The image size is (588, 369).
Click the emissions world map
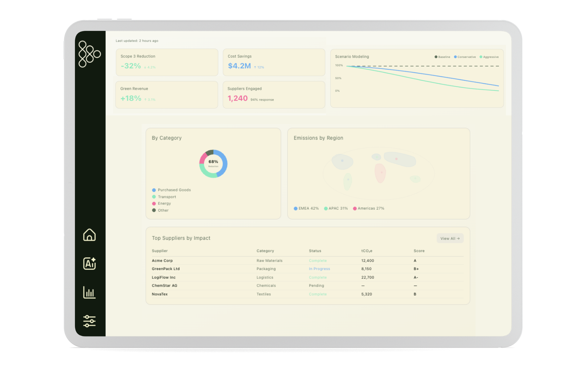379,173
